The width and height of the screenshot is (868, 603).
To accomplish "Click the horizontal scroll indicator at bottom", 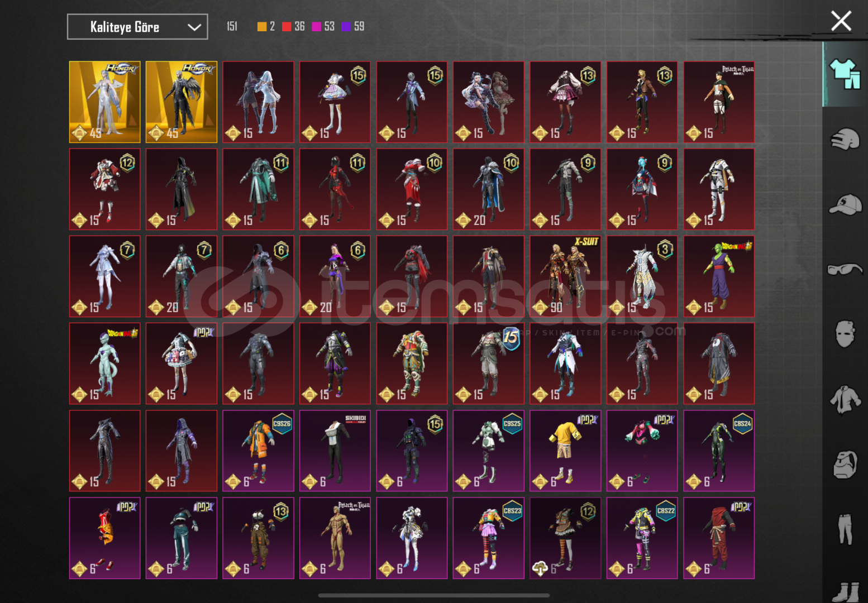I will (x=434, y=595).
